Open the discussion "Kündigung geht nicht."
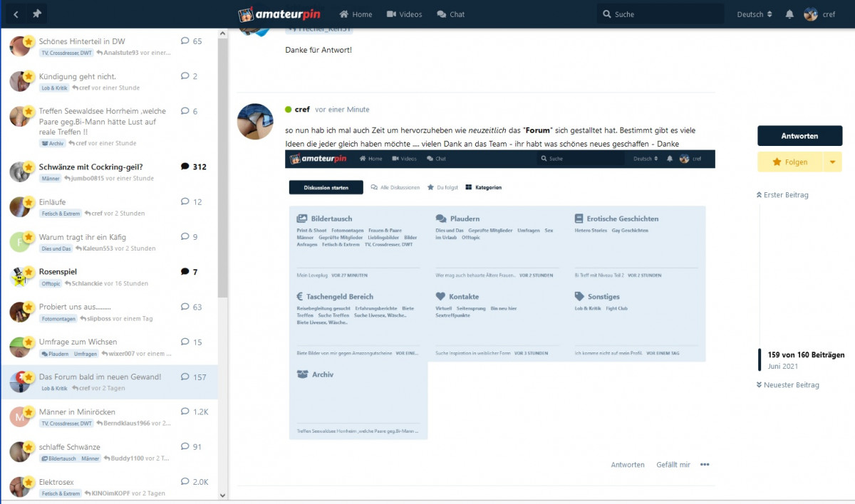Image resolution: width=855 pixels, height=504 pixels. (x=78, y=76)
